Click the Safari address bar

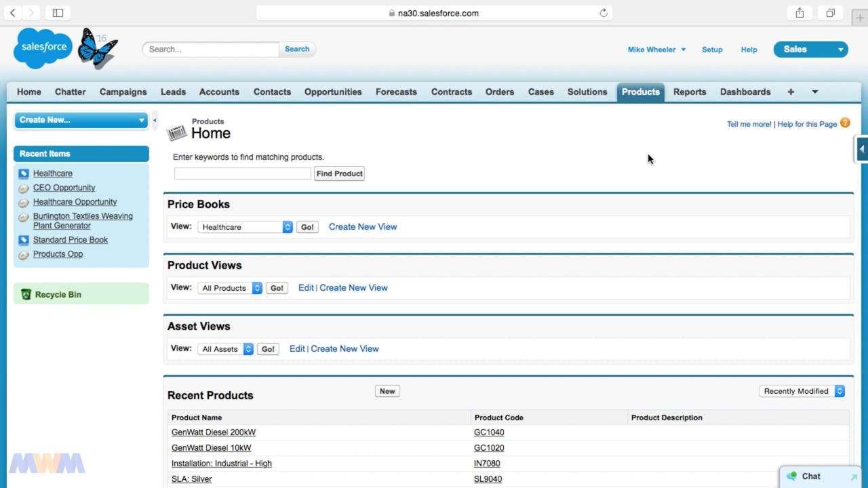coord(434,13)
